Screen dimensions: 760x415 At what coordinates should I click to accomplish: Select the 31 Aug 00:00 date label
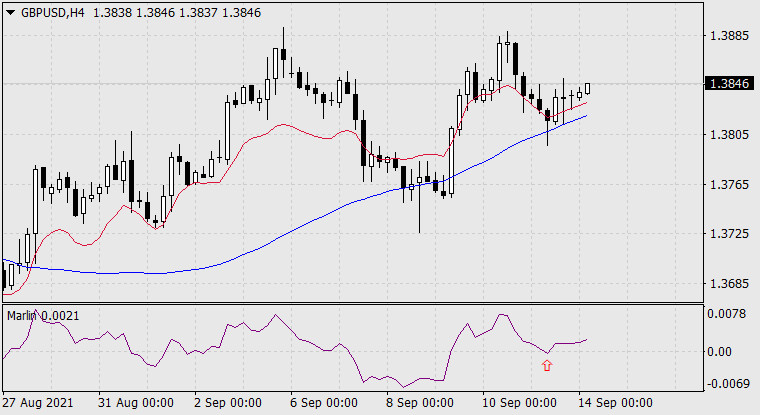139,402
